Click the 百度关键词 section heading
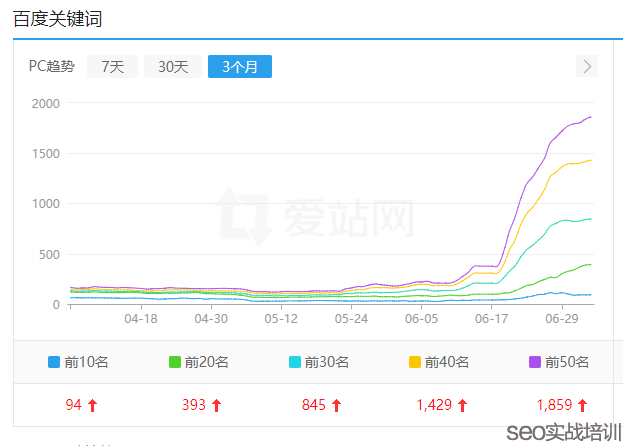Screen dimensions: 623x446 pos(58,19)
